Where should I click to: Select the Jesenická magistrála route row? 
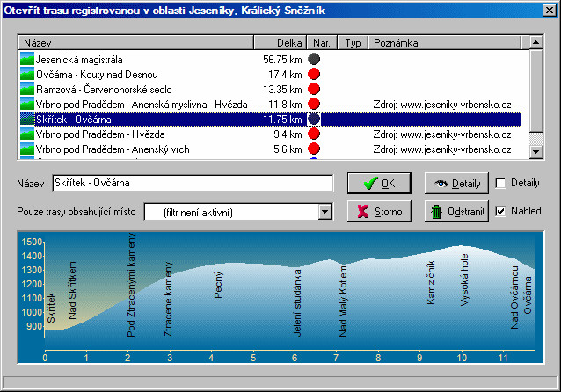tap(270, 59)
